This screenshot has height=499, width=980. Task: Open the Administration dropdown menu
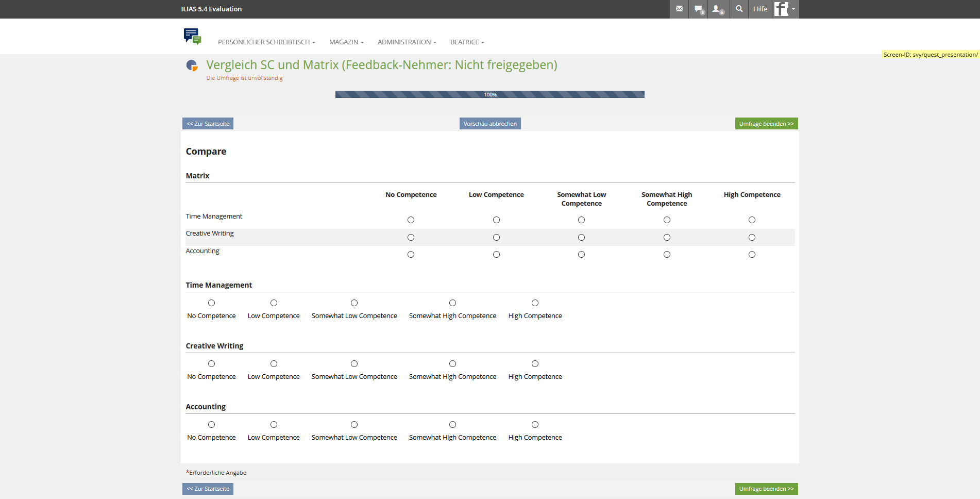point(407,42)
